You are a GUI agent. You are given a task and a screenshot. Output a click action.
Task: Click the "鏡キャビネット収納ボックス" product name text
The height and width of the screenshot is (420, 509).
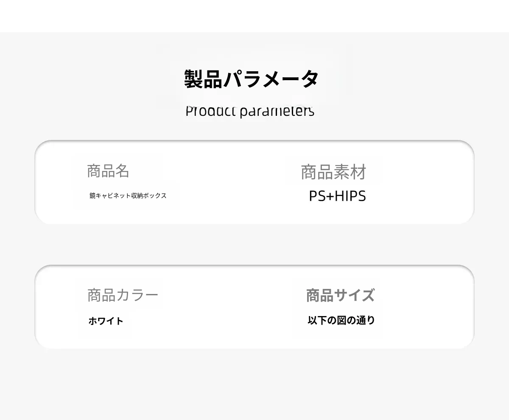point(128,196)
